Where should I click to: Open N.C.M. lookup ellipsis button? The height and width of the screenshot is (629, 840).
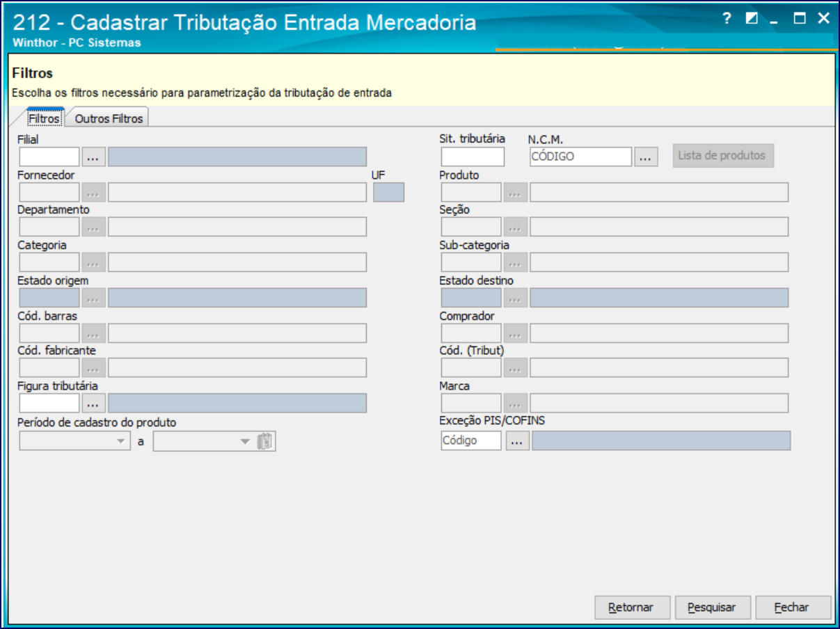coord(646,157)
